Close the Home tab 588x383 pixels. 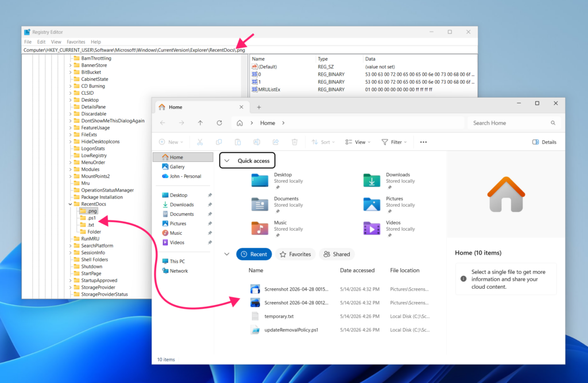(x=242, y=107)
